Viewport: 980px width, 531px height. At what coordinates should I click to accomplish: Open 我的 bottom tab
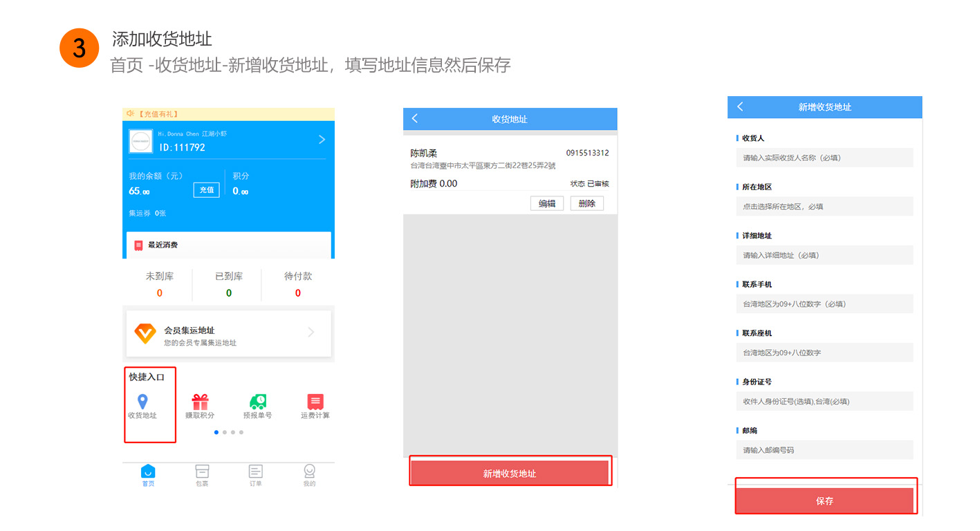[309, 474]
